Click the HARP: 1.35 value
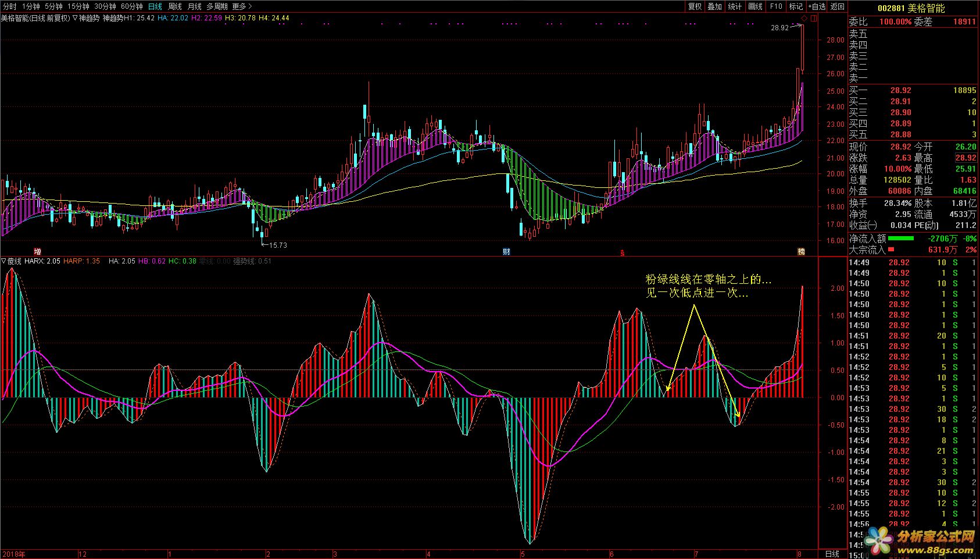The width and height of the screenshot is (980, 559). 81,262
